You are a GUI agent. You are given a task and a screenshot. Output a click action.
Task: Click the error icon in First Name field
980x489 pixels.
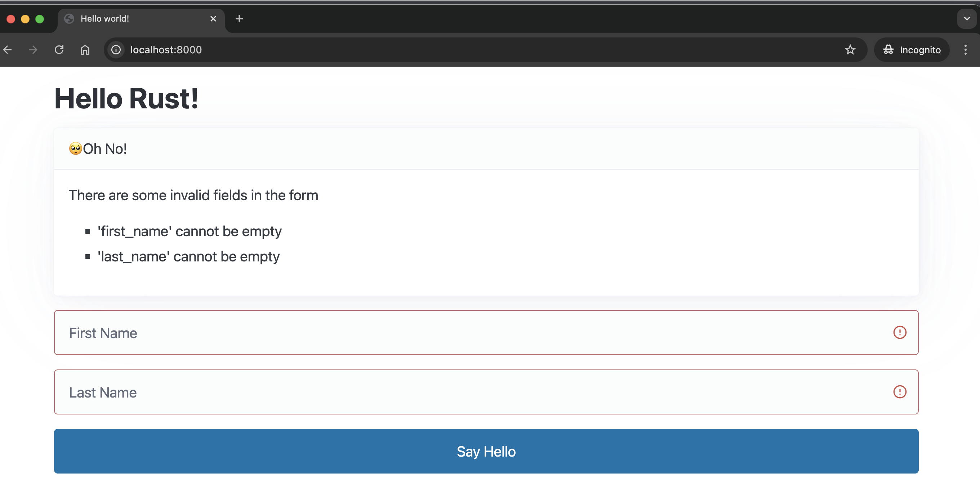(x=899, y=332)
